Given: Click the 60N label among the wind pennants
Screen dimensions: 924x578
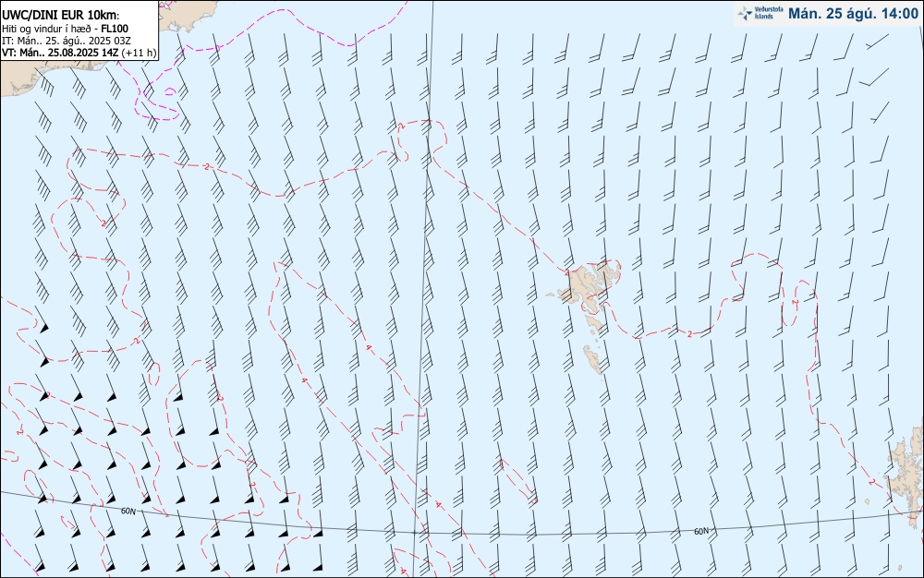Looking at the screenshot, I should [128, 511].
